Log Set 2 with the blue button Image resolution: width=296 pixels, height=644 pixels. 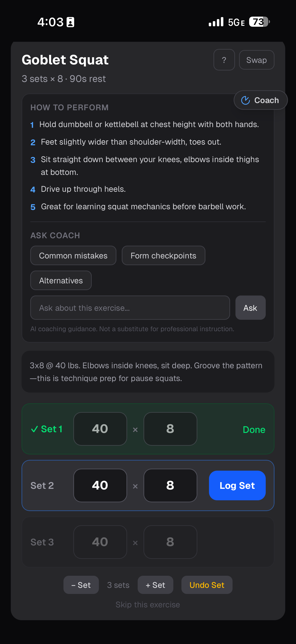[237, 485]
